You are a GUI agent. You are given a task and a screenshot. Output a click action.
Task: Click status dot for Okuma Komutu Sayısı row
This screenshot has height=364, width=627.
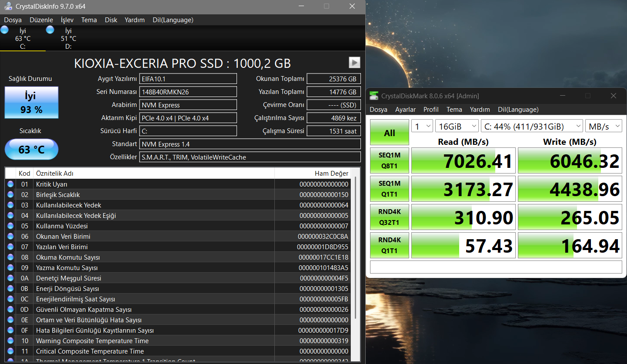pos(10,257)
